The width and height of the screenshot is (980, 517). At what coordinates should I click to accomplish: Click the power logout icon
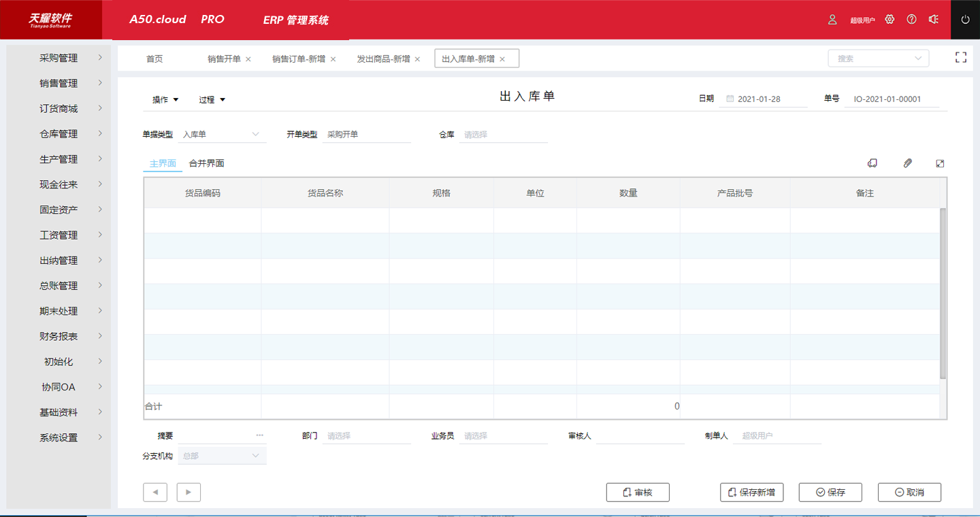(x=965, y=20)
